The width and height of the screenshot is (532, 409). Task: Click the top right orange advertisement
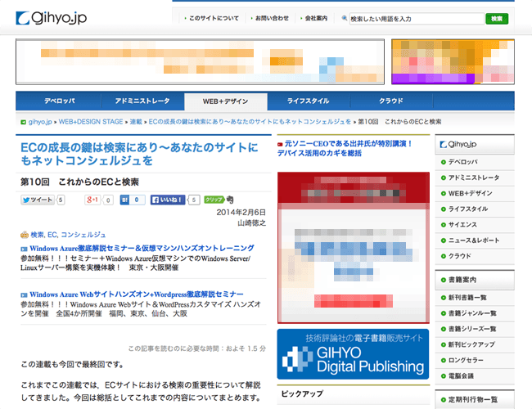(x=453, y=61)
